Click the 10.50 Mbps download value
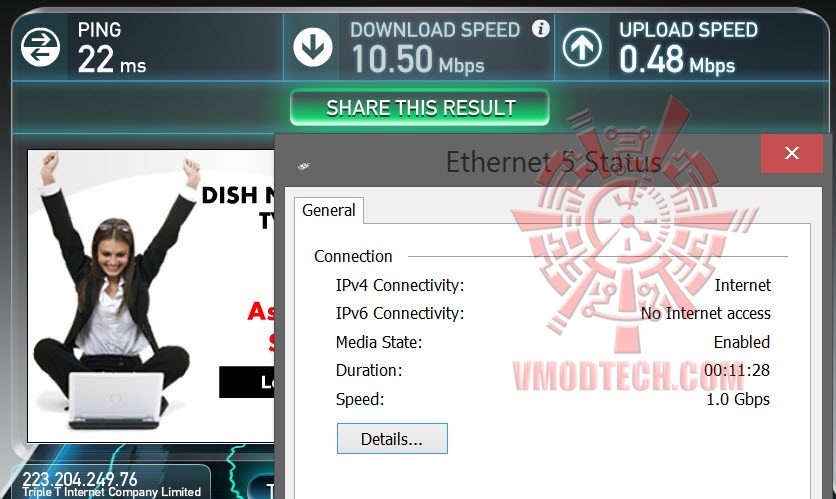Screen dimensions: 836x499 coord(418,59)
